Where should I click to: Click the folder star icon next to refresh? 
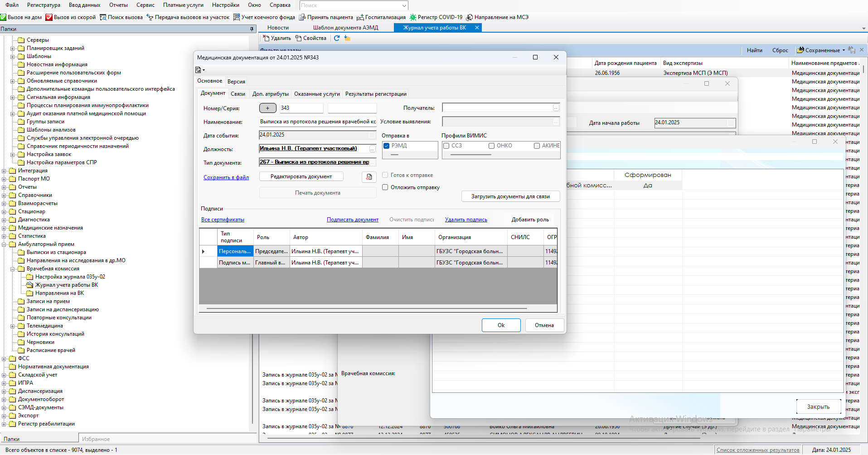347,38
